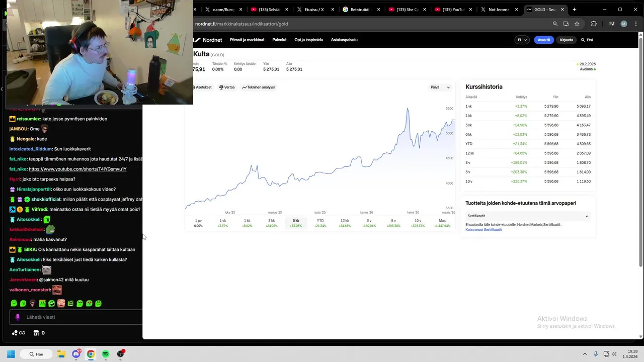Click browser address bar URL
The height and width of the screenshot is (362, 644).
click(242, 24)
